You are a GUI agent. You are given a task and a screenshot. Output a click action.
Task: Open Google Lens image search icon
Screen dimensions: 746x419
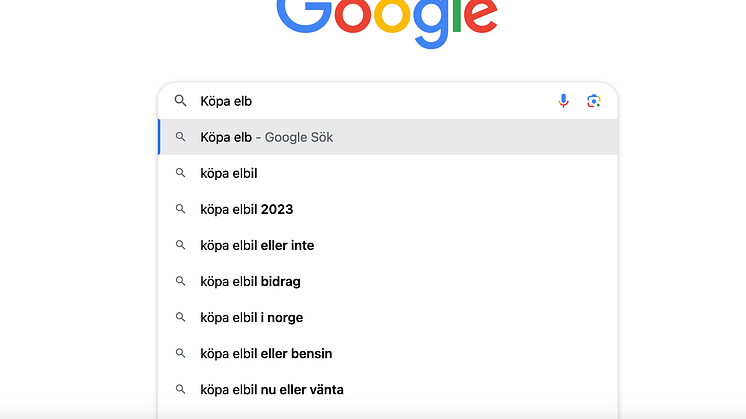593,101
